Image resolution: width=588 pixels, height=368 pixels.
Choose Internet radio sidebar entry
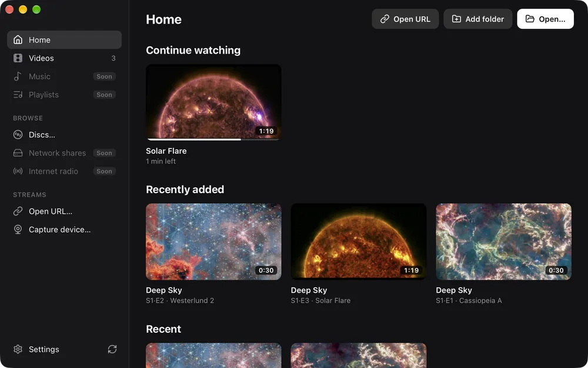tap(64, 171)
